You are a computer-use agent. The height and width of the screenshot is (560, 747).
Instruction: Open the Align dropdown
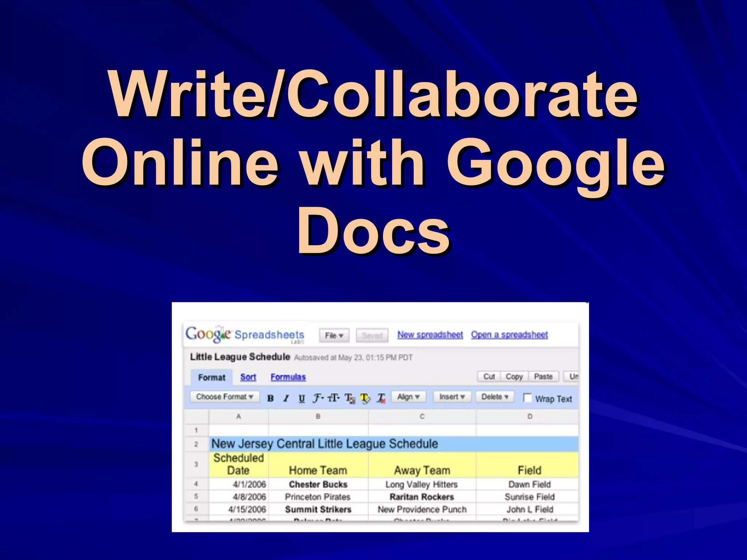coord(409,397)
